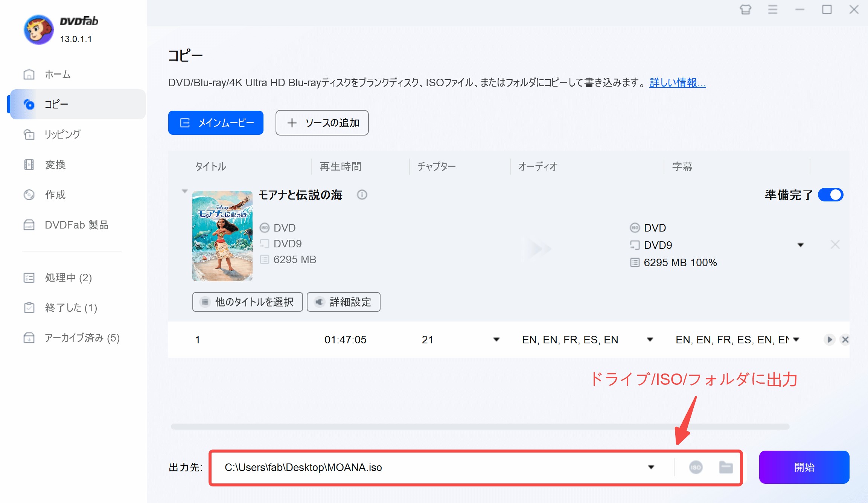Screen dimensions: 868x503
Task: Open 作成 module
Action: click(x=77, y=195)
